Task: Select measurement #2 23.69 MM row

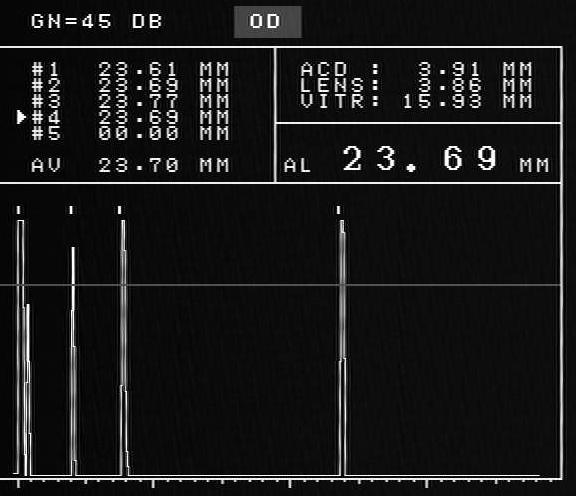Action: tap(130, 85)
